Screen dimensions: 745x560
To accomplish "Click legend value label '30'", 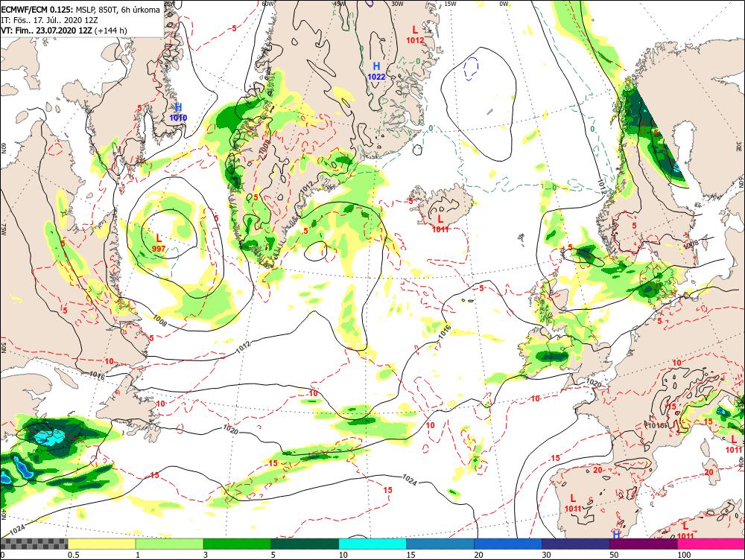I will [546, 555].
